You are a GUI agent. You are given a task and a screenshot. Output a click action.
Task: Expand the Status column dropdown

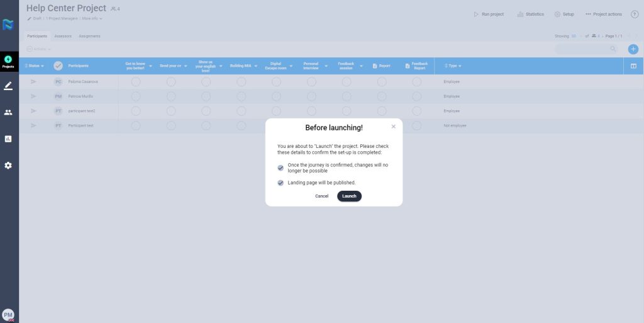[x=42, y=66]
